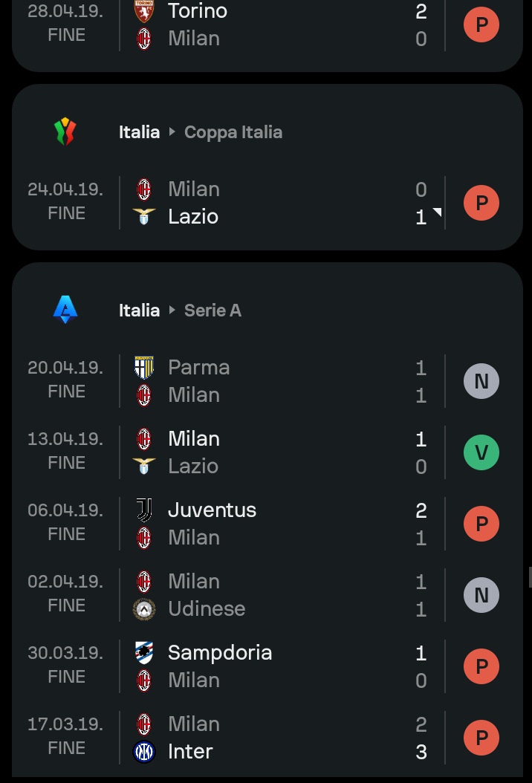Expand the arrow next to Italia in Serie A header
The height and width of the screenshot is (783, 532).
172,310
